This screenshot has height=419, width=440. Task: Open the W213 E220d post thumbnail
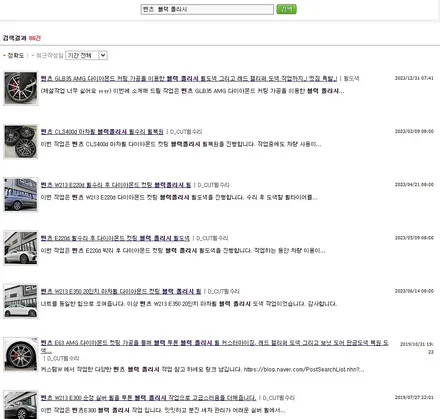(x=21, y=195)
